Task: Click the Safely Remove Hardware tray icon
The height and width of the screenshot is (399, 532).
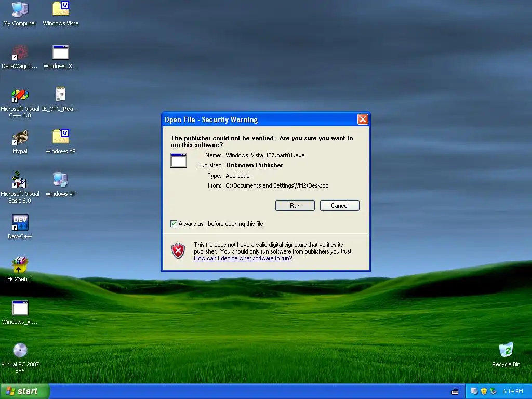Action: [494, 391]
